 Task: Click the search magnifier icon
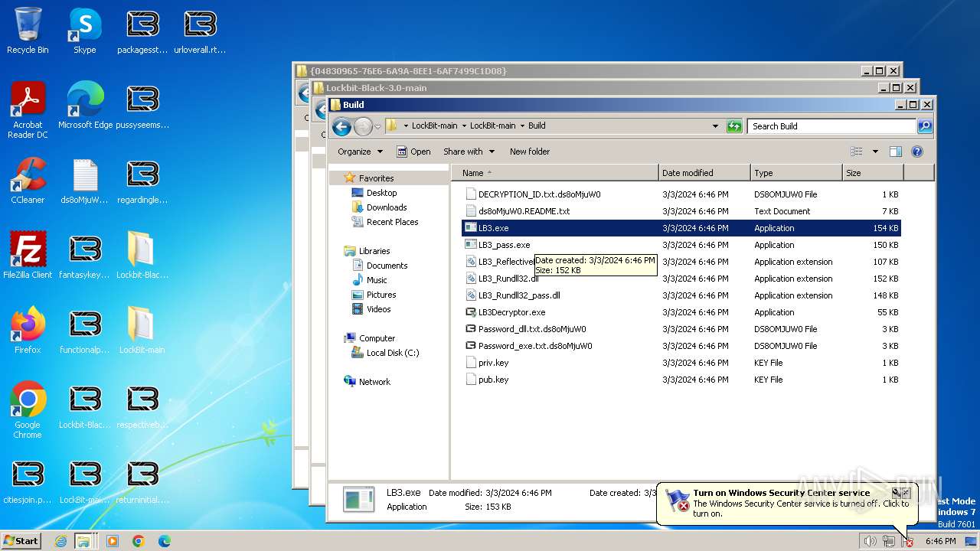[925, 126]
